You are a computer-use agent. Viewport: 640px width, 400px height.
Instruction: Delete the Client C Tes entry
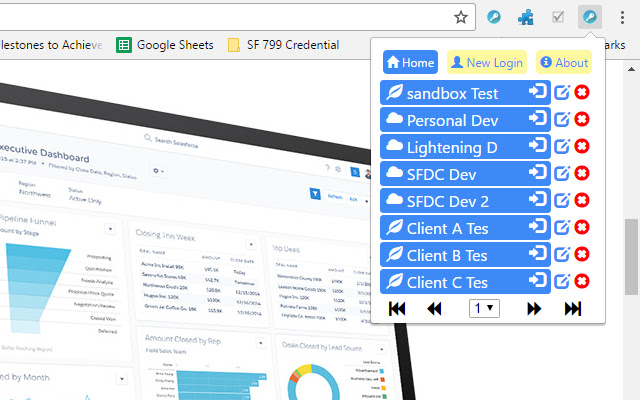[582, 281]
